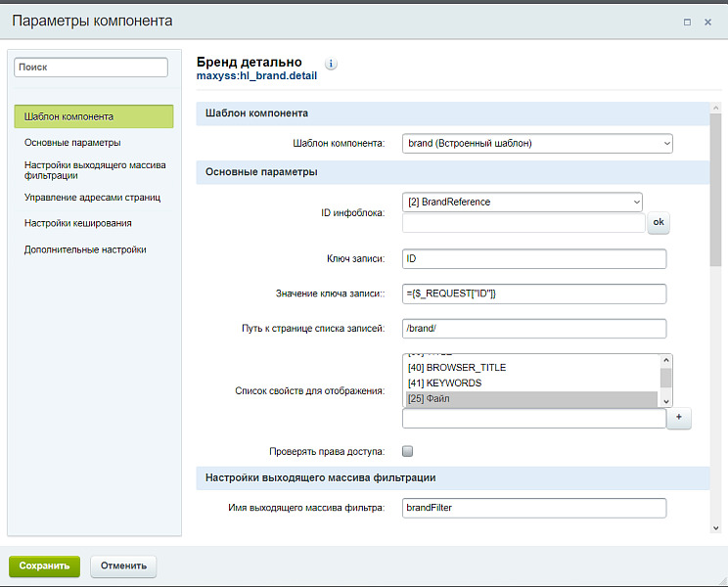Select Управление адресами страниц in sidebar
Viewport: 728px width, 587px height.
click(93, 197)
